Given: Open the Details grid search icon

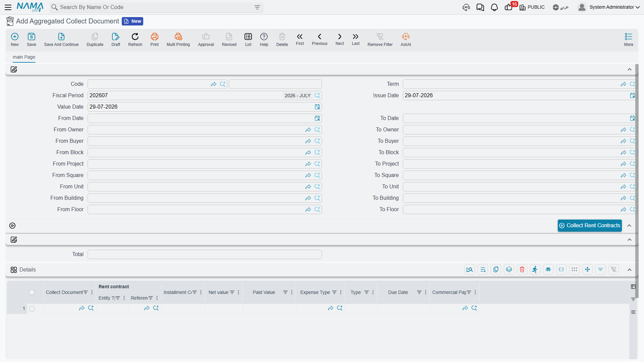Looking at the screenshot, I should (470, 269).
